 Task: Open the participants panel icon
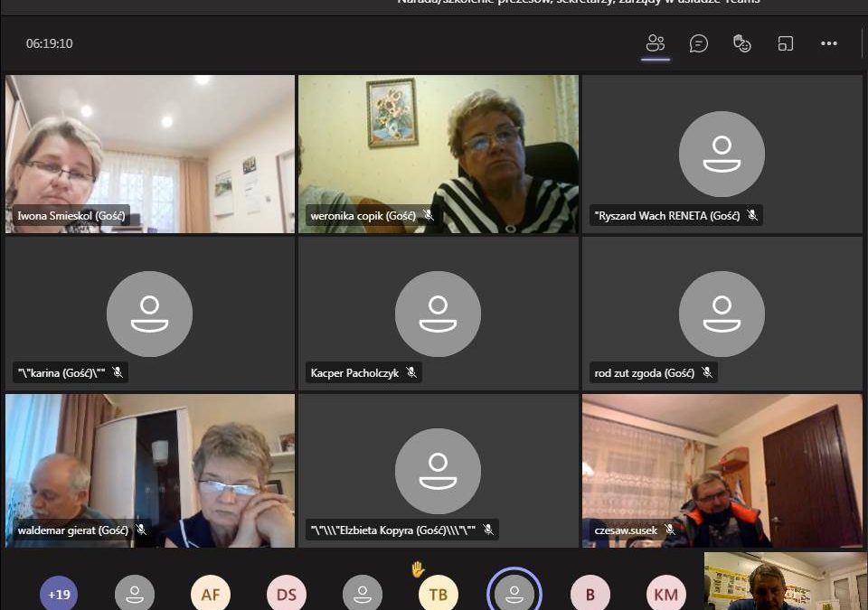656,43
